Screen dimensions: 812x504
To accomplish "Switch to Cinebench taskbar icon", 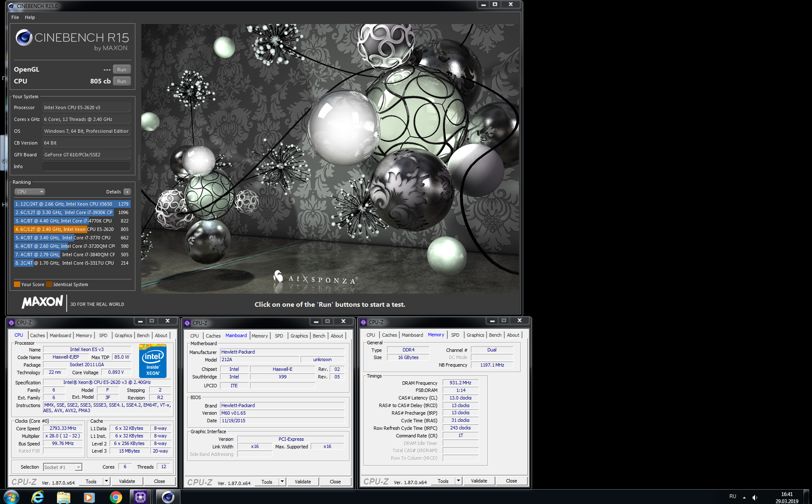I will click(168, 497).
